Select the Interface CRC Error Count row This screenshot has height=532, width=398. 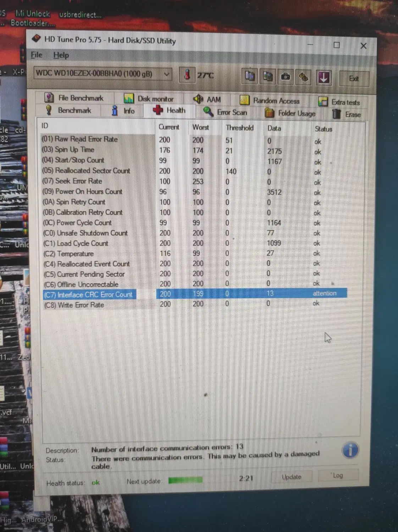[194, 294]
